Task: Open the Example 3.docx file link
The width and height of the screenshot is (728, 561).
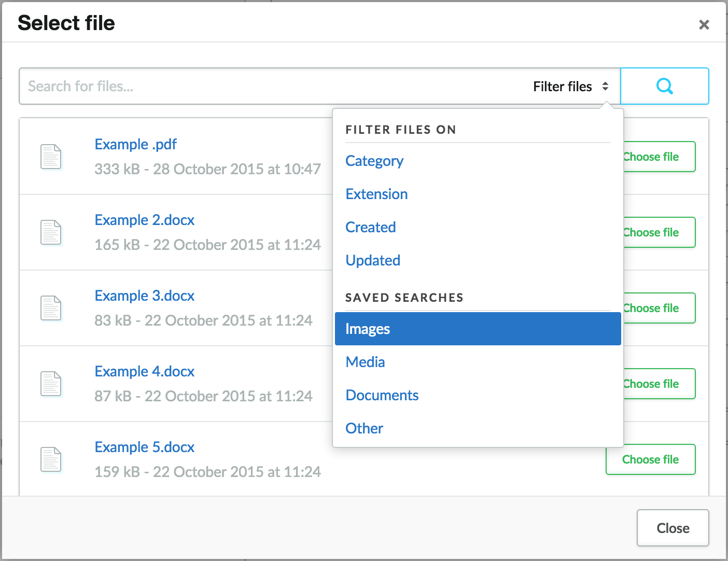Action: [144, 296]
